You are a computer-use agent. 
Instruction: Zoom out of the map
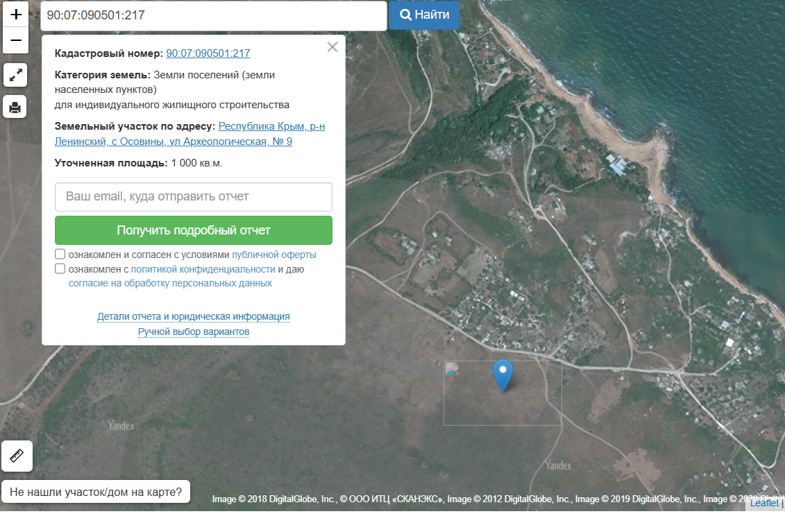15,40
